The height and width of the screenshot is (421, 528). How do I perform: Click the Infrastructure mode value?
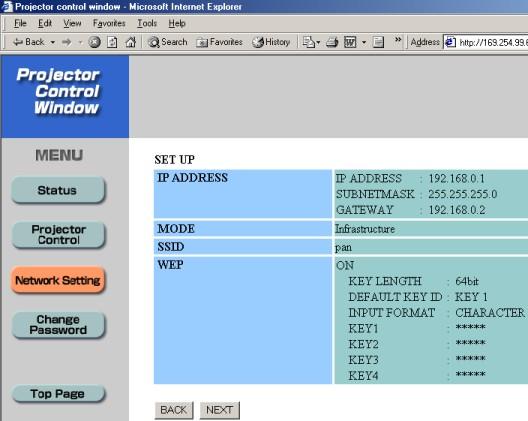[365, 229]
